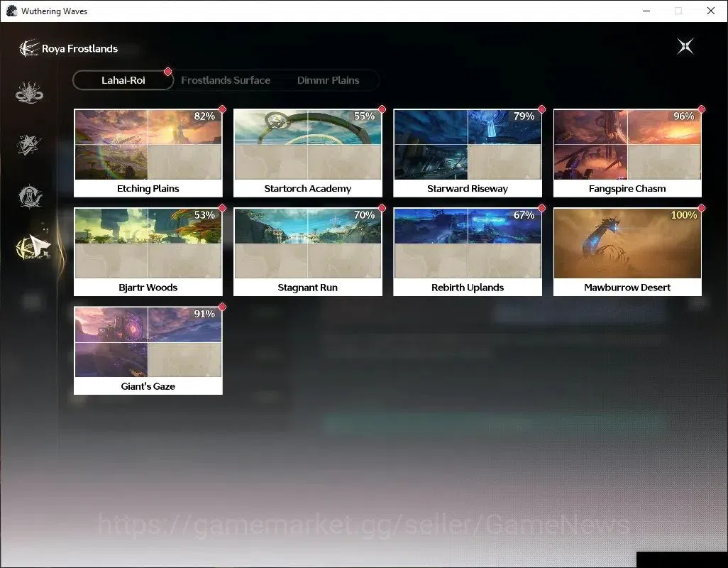This screenshot has height=568, width=728.
Task: Open the Stagnant Run thumbnail card
Action: [308, 252]
